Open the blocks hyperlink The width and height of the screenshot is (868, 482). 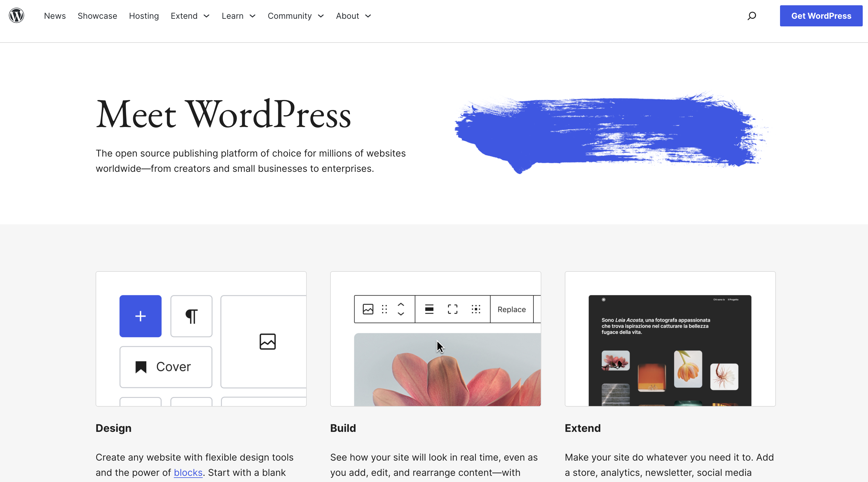pos(188,472)
